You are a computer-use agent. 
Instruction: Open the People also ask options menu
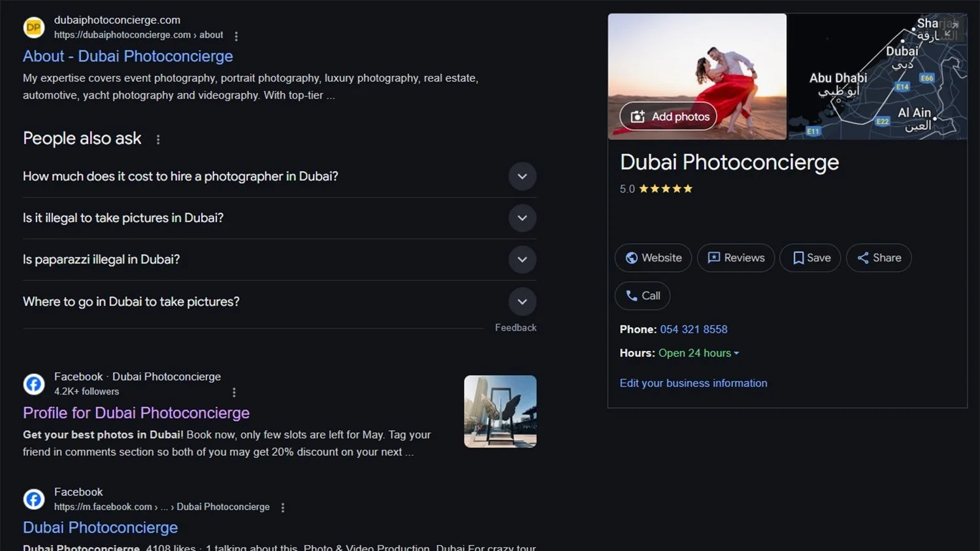(158, 139)
